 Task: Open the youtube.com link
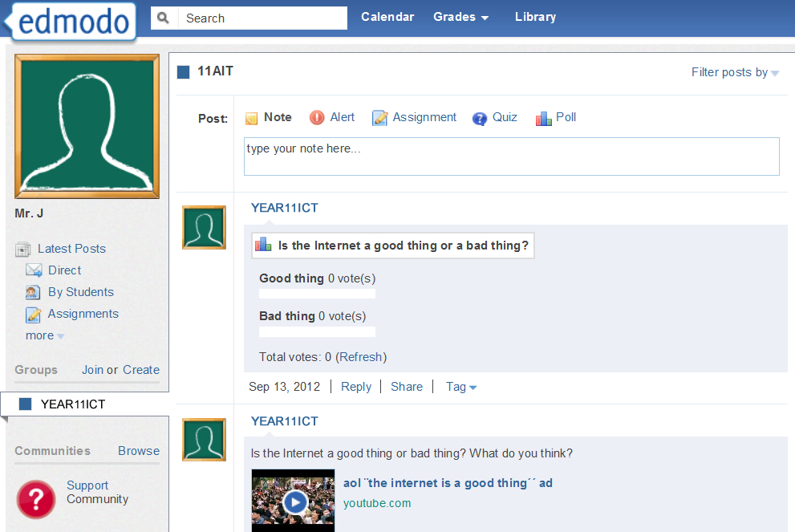pyautogui.click(x=377, y=503)
